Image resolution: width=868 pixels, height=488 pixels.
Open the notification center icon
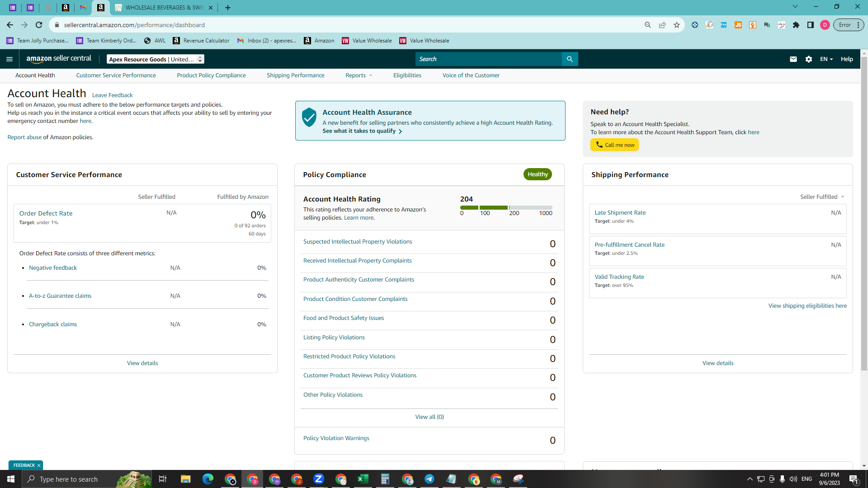pos(854,479)
